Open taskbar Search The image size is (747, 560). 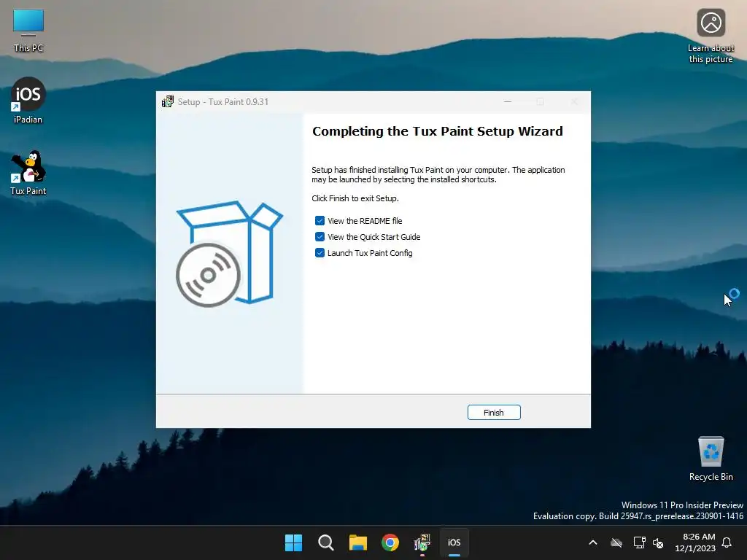click(x=326, y=542)
